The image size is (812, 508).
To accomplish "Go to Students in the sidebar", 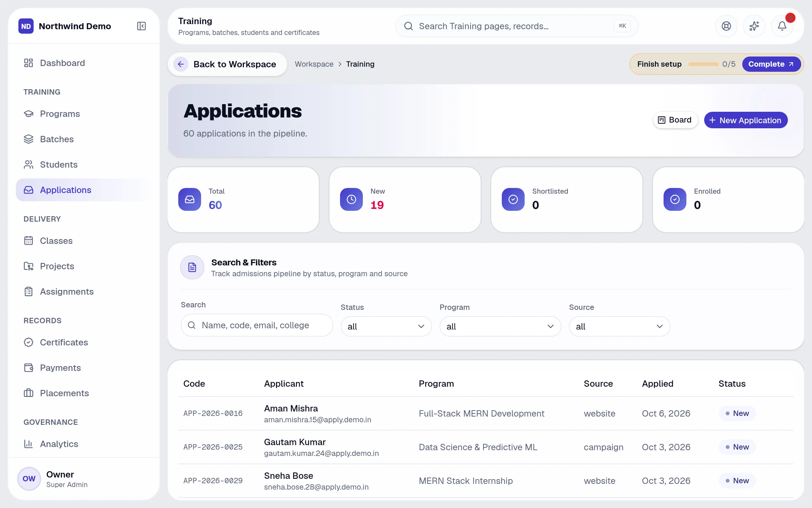I will [84, 165].
